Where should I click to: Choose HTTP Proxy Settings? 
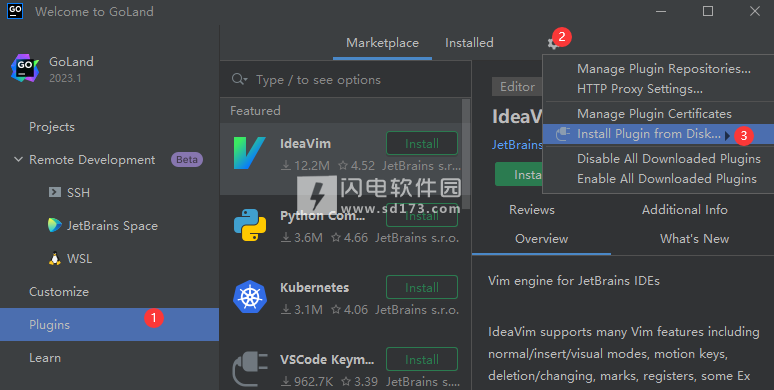coord(640,89)
